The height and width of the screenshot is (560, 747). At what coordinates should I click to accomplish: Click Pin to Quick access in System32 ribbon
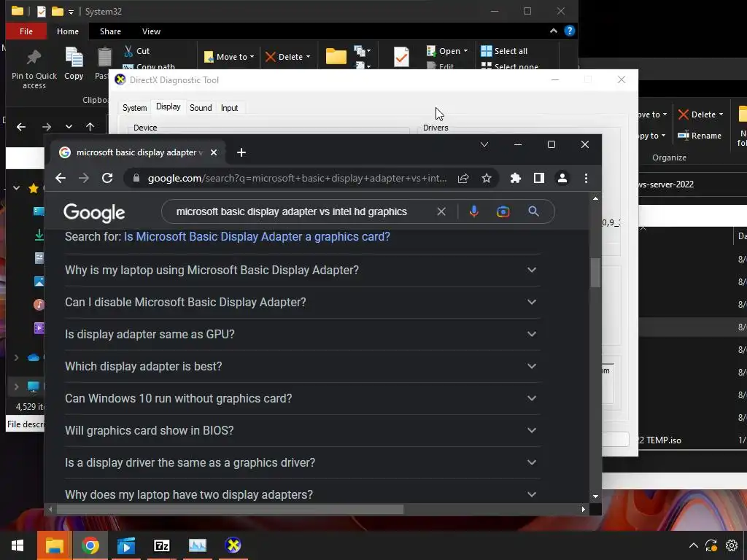click(x=34, y=69)
